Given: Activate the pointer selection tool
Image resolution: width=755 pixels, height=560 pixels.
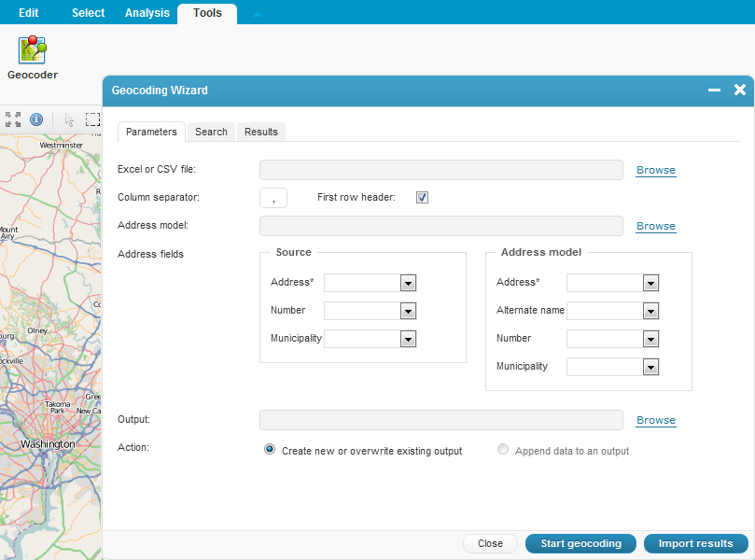Looking at the screenshot, I should (69, 119).
